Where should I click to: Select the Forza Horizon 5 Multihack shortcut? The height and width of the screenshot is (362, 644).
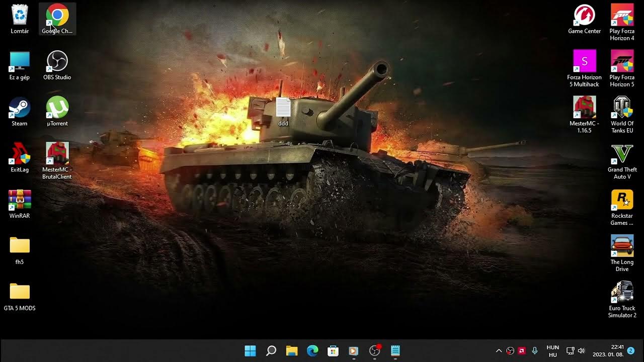(585, 68)
